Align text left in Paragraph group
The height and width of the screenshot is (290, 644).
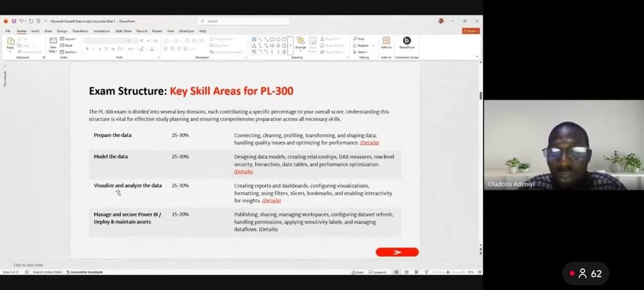(166, 49)
